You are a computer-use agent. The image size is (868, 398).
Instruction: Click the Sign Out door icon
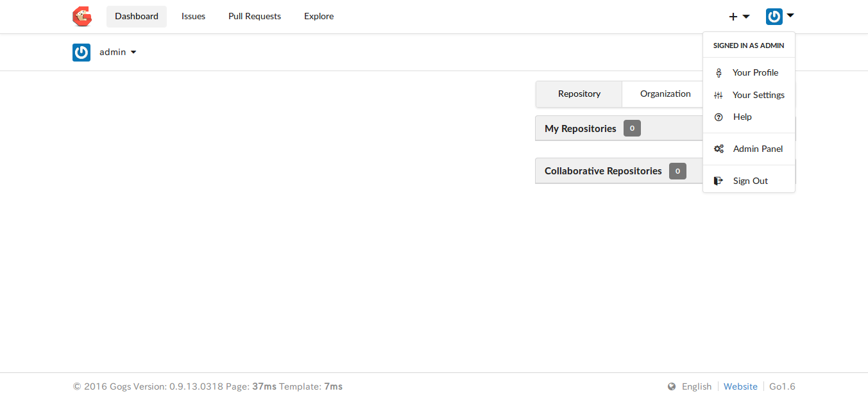tap(719, 181)
